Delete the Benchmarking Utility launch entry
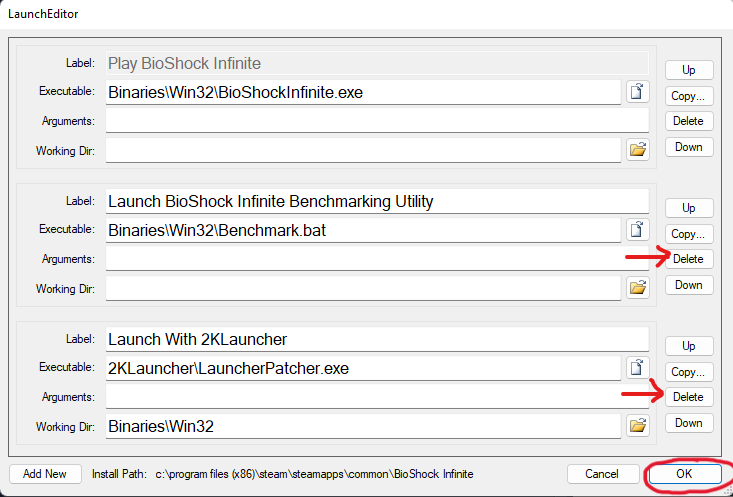This screenshot has width=733, height=497. coord(688,259)
